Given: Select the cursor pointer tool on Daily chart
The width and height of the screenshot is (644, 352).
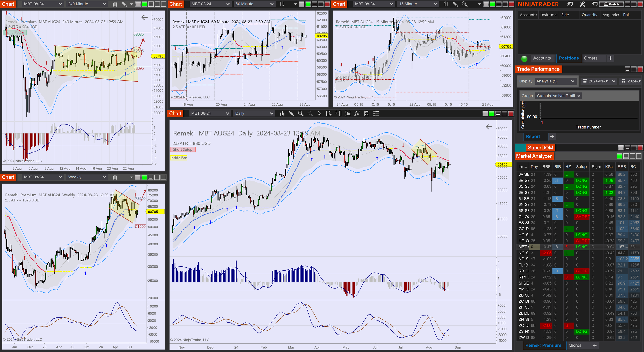Looking at the screenshot, I should pyautogui.click(x=319, y=114).
